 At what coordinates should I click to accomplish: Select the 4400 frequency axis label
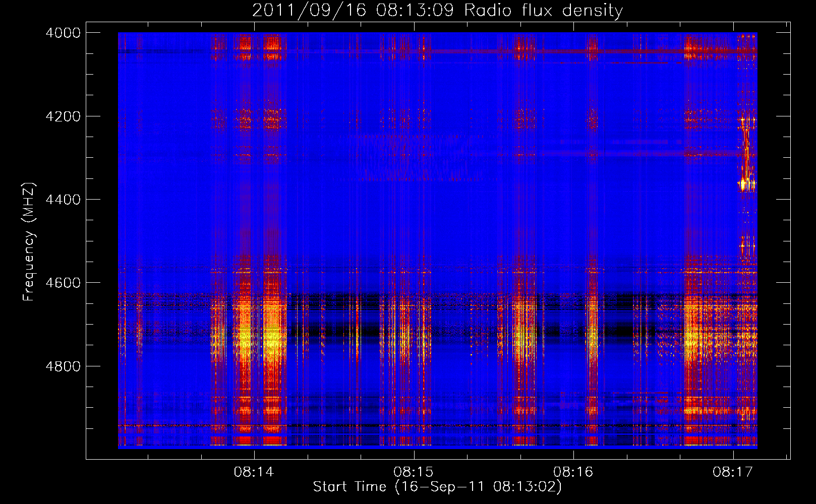click(63, 200)
